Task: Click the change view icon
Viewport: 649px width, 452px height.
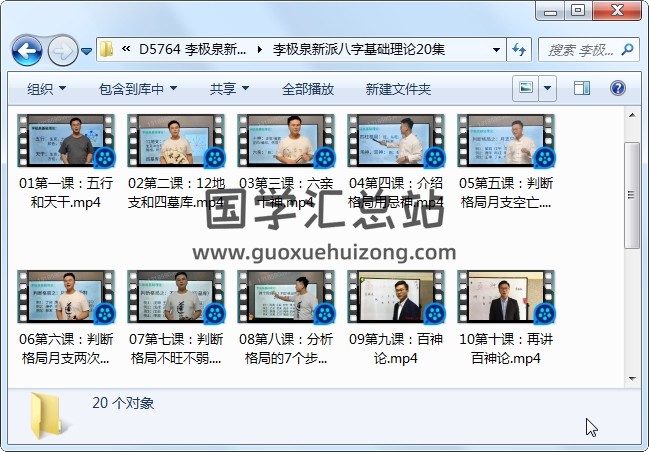Action: point(525,89)
